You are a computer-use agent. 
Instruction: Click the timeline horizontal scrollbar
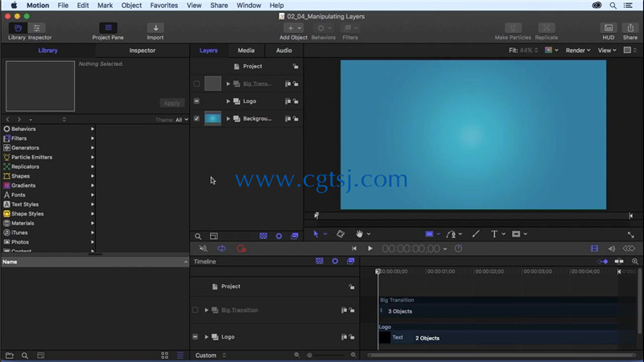coord(501,356)
